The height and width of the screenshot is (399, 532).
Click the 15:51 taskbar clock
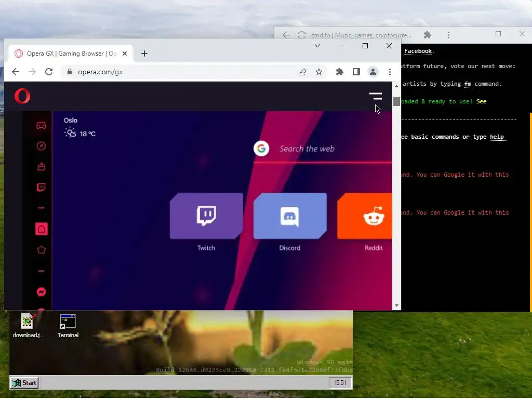340,383
